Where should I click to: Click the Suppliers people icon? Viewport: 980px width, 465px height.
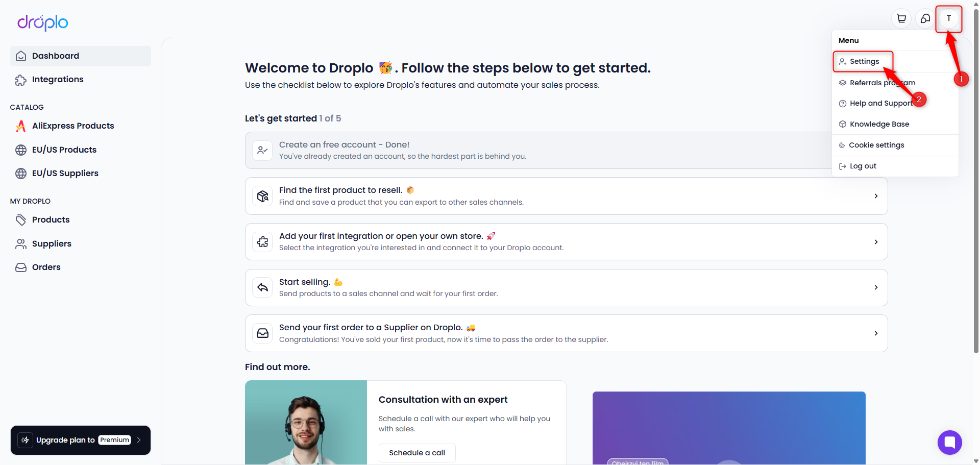point(21,244)
